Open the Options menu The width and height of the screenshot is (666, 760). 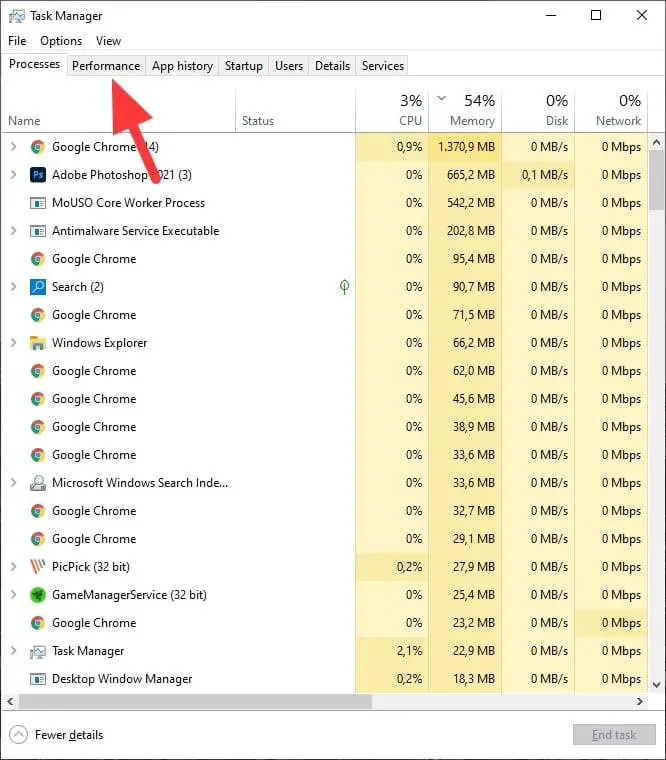pos(61,41)
